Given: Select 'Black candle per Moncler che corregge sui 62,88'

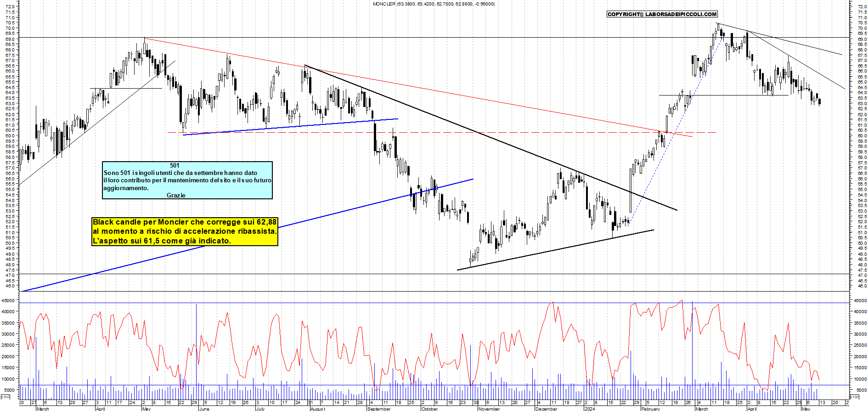Looking at the screenshot, I should [x=185, y=222].
